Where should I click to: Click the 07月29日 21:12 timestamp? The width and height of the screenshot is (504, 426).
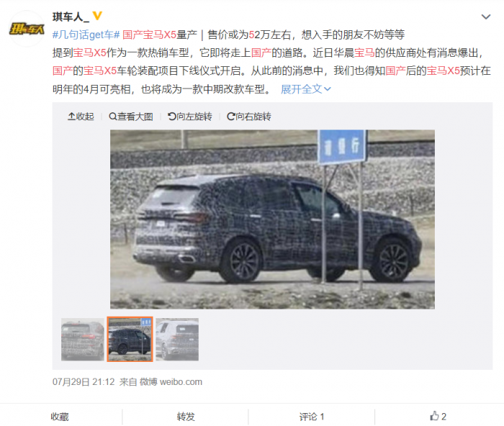pos(84,381)
